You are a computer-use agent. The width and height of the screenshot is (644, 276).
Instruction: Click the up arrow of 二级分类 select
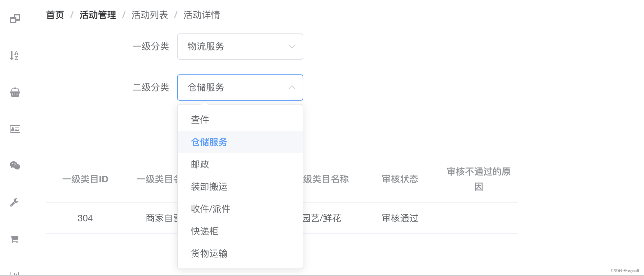[x=292, y=88]
